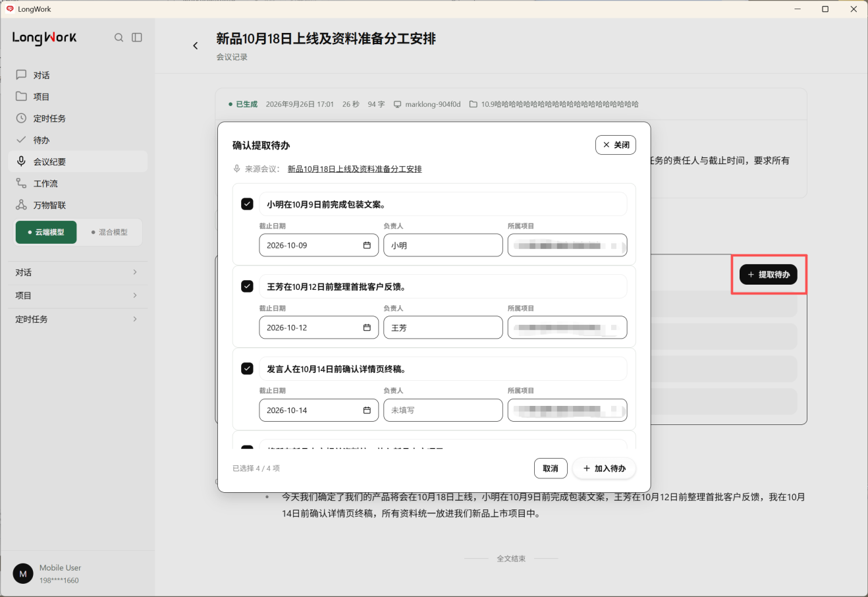Open calendar picker for 2026-10-14 deadline
868x597 pixels.
coord(367,410)
